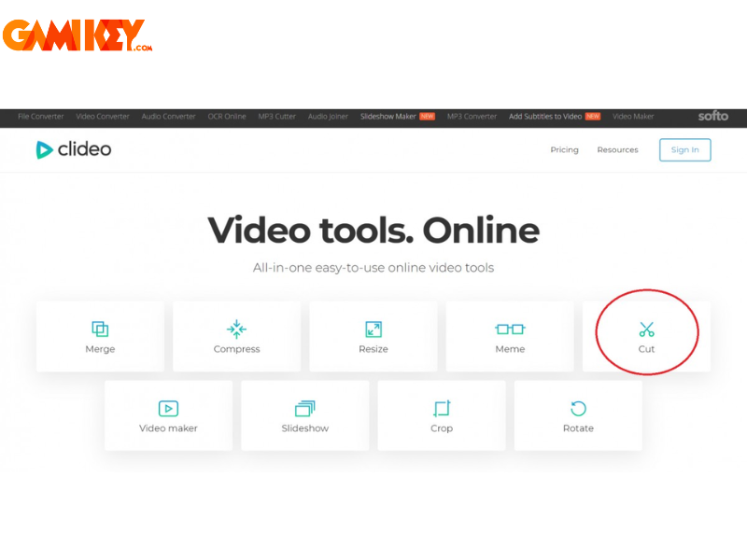Open the Resources menu item
This screenshot has width=747, height=560.
coord(617,150)
